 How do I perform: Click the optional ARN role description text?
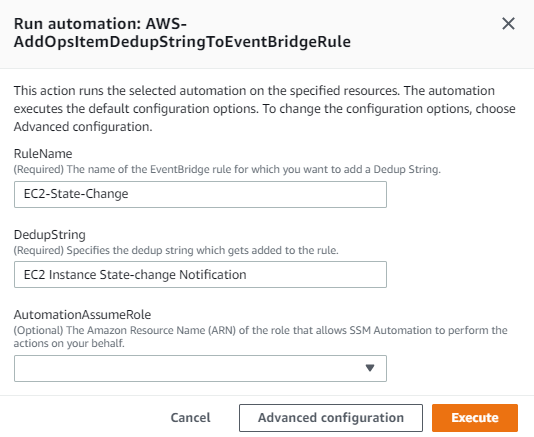point(261,337)
